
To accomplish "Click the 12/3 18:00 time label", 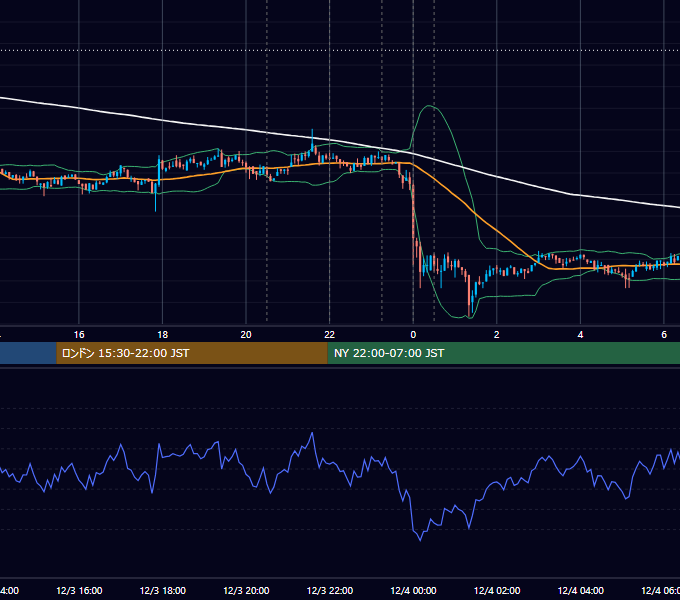I will [163, 590].
